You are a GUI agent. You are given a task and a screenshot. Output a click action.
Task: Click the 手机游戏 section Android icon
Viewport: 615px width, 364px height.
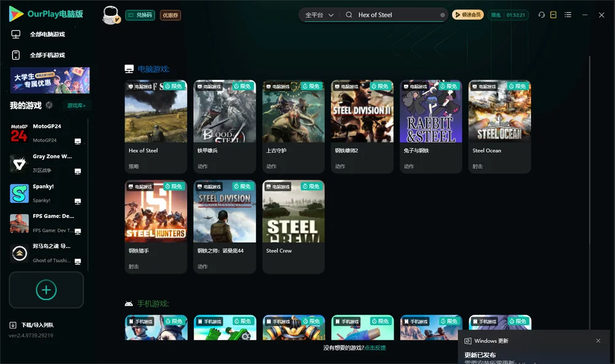(x=129, y=304)
